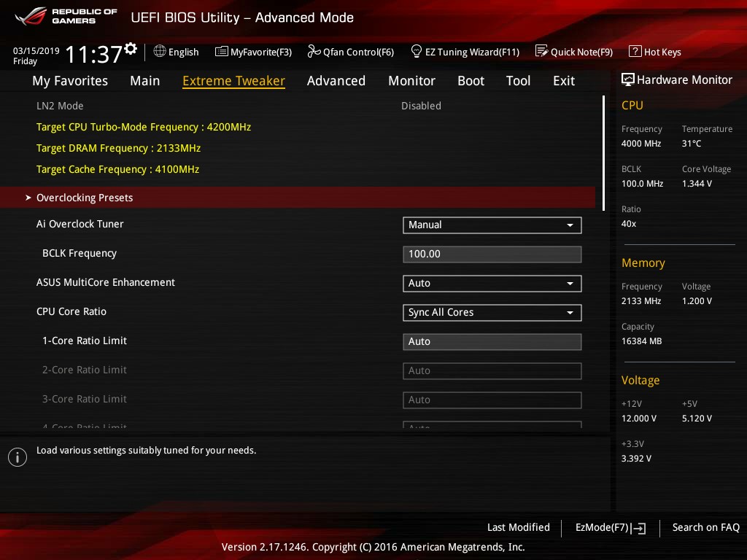
Task: Expand the Overclocking Presets submenu
Action: tap(298, 197)
